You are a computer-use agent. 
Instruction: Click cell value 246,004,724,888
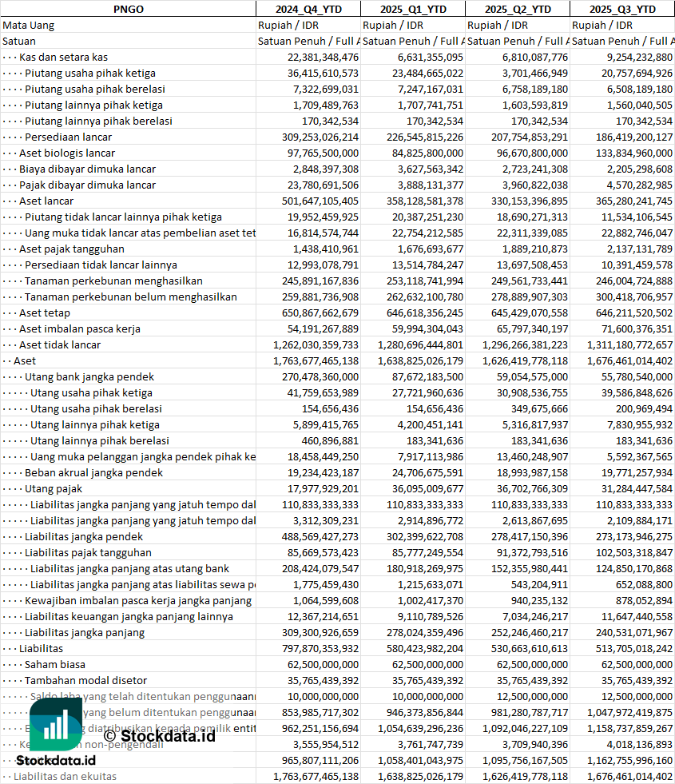click(x=634, y=281)
